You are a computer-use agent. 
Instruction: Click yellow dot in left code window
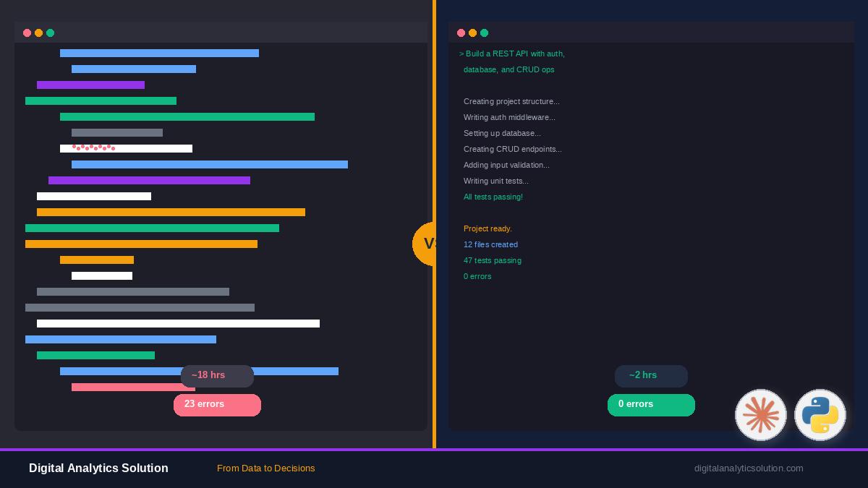(x=39, y=33)
